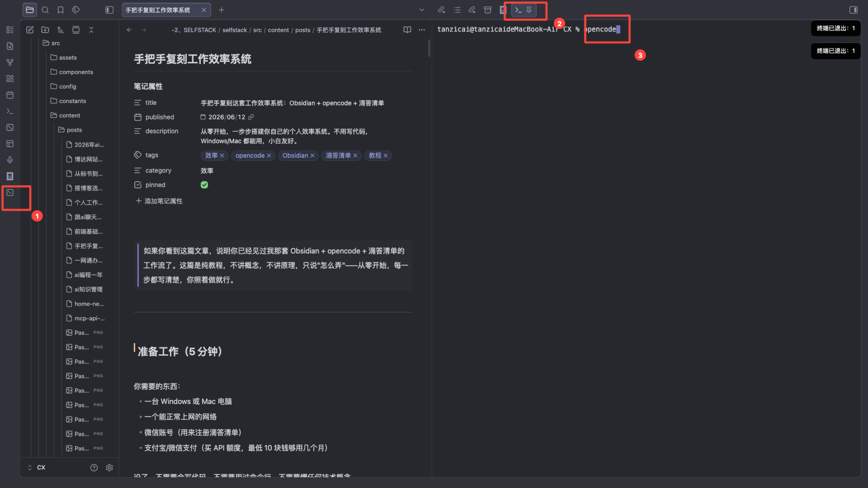Toggle the pin on the terminal tab
The height and width of the screenshot is (488, 868).
529,10
